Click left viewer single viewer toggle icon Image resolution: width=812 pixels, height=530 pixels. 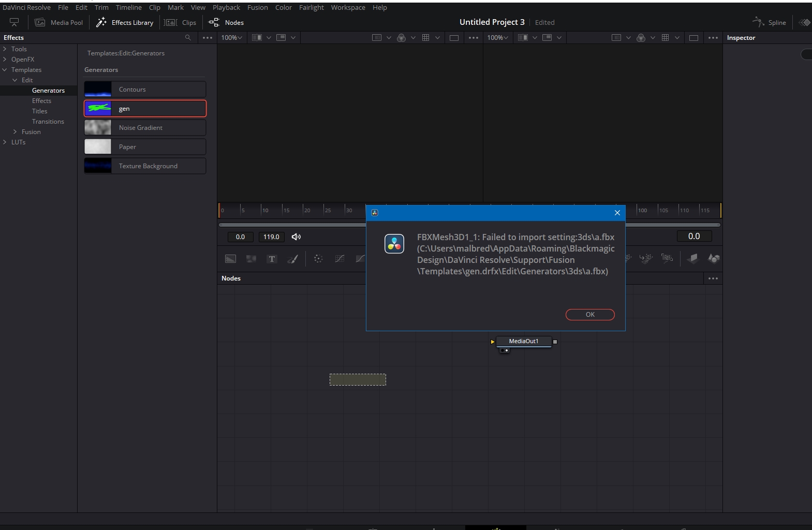coord(454,38)
